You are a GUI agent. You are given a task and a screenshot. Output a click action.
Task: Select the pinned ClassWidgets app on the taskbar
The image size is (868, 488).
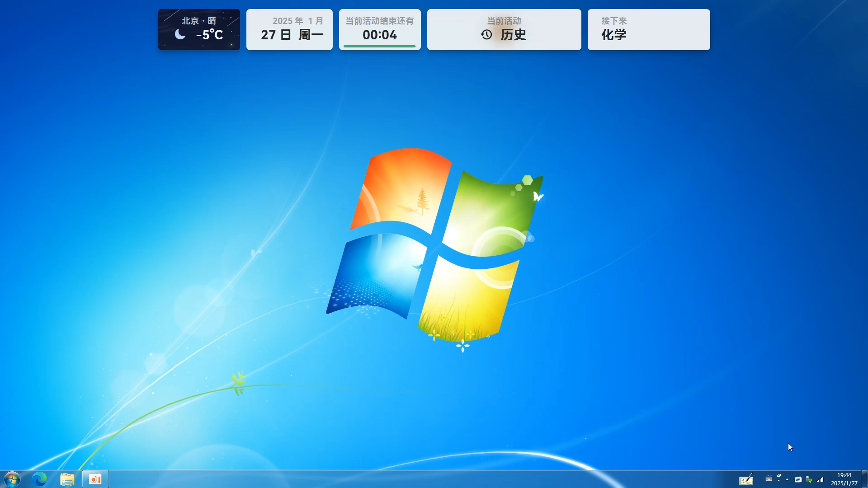tap(94, 479)
